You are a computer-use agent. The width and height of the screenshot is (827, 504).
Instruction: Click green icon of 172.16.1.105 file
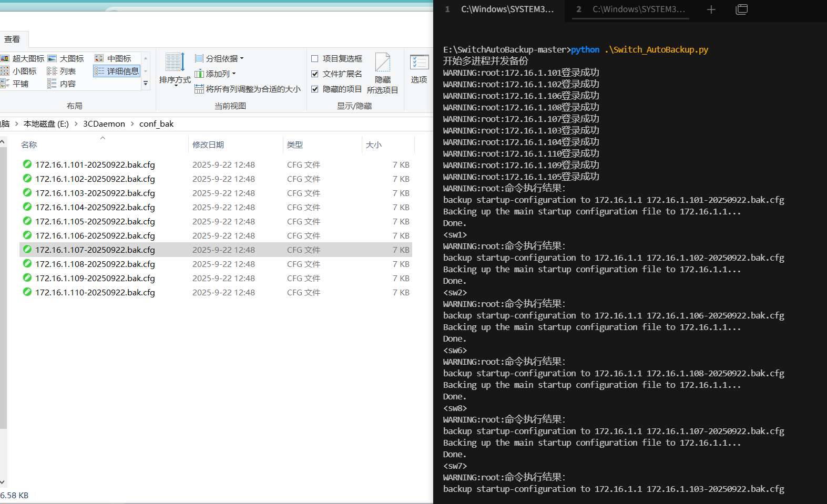(x=27, y=221)
